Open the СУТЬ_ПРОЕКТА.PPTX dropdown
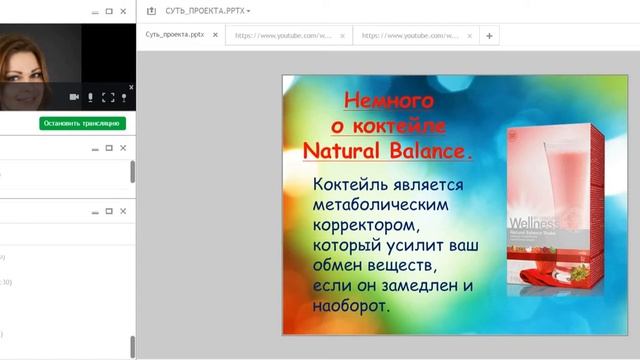The image size is (640, 360). pyautogui.click(x=208, y=11)
